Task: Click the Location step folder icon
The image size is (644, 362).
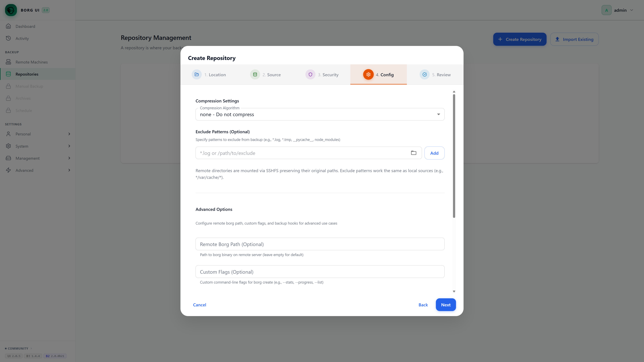Action: point(197,74)
